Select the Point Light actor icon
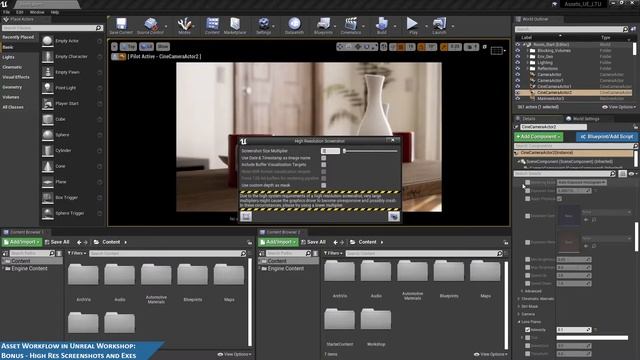 pos(48,88)
